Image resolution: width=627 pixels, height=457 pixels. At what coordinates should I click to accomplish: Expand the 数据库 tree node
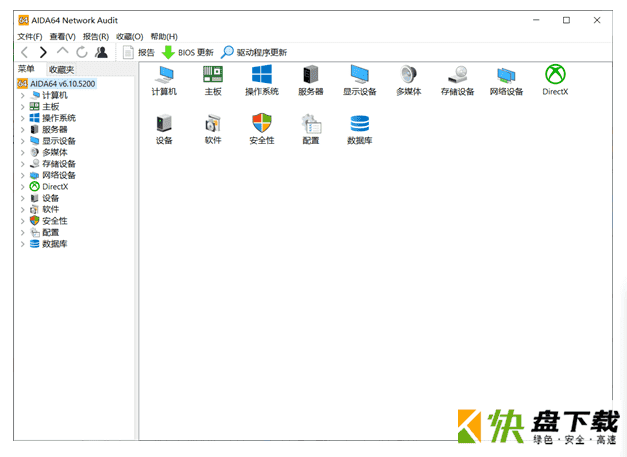pos(22,244)
